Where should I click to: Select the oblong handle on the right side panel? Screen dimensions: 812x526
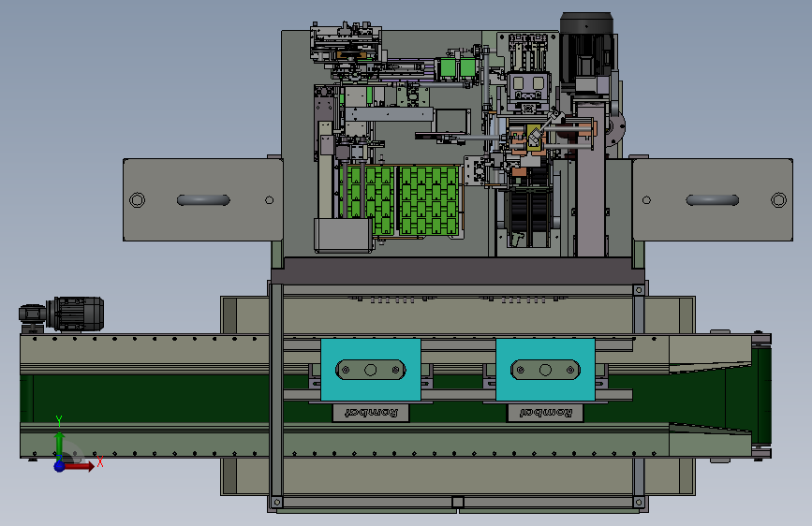click(712, 200)
